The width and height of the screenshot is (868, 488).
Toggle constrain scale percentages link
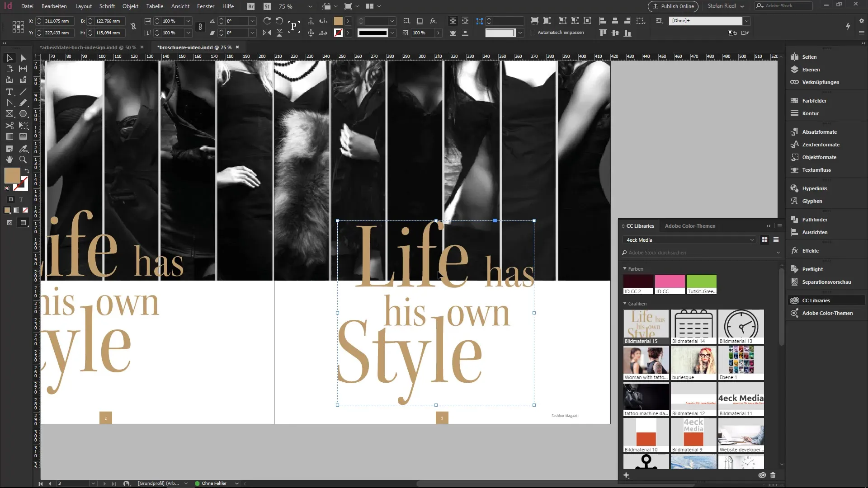(200, 27)
